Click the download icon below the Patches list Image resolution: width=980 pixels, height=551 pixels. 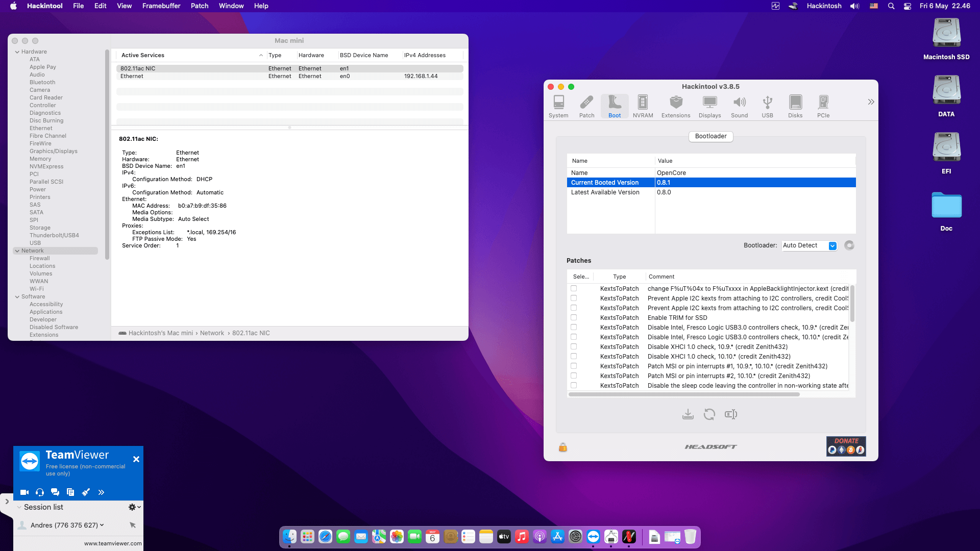click(688, 414)
